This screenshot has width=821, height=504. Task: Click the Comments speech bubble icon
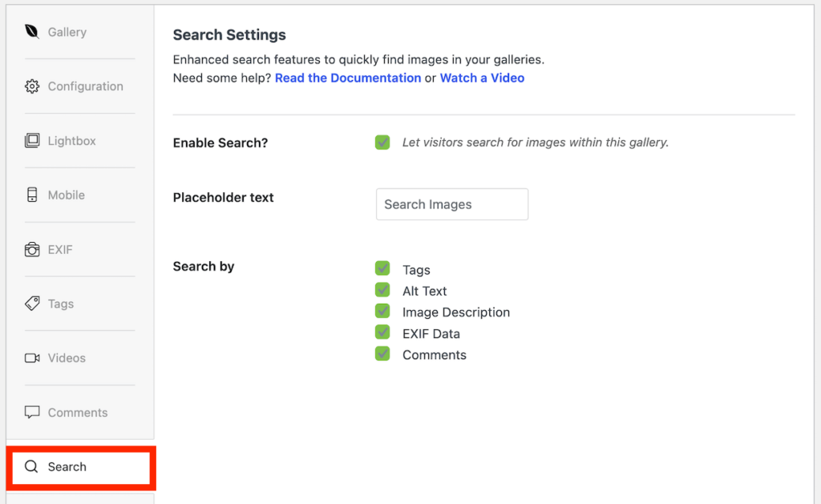32,413
